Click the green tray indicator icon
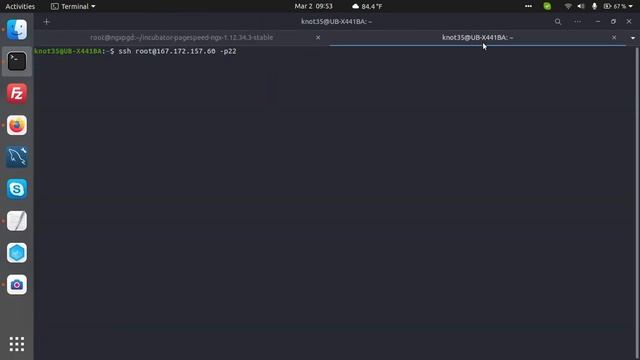Viewport: 640px width, 360px height. 547,6
